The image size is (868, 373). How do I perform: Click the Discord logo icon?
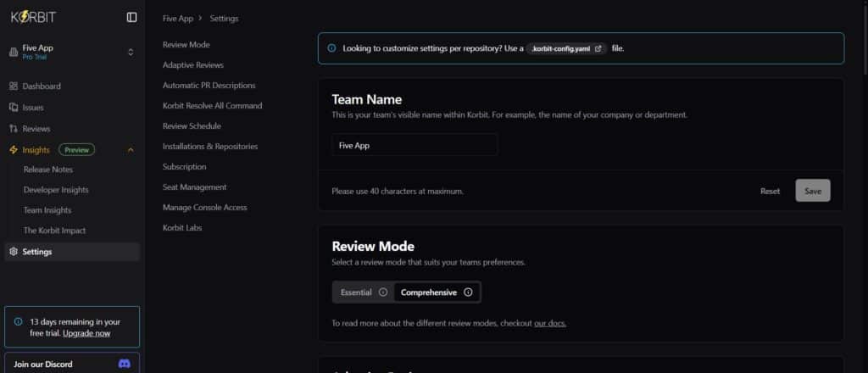click(125, 365)
